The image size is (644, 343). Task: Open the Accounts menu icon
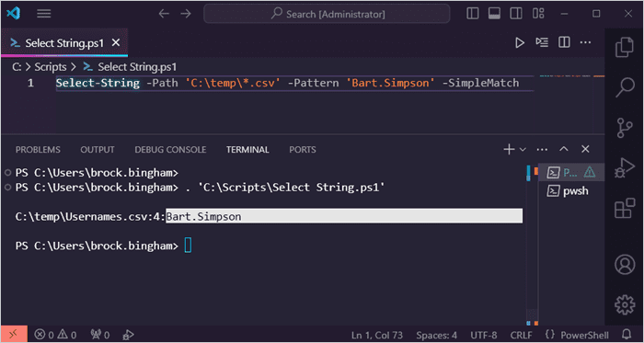coord(625,264)
